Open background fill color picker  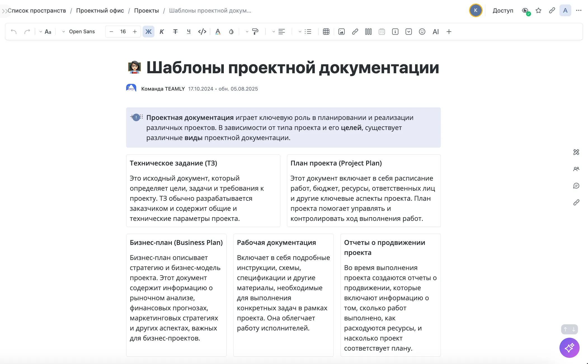[231, 32]
